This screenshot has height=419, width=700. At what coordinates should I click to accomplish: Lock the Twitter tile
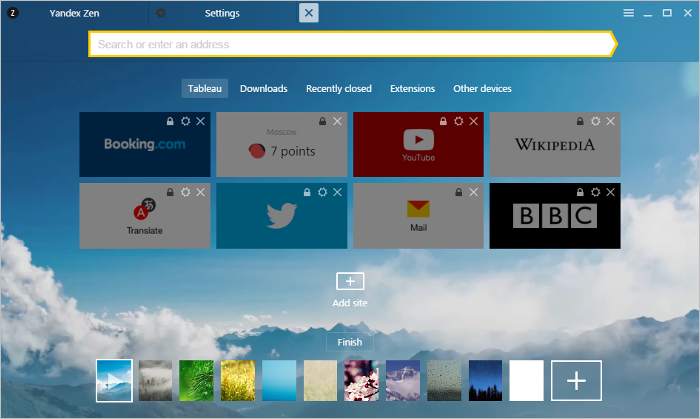(x=307, y=192)
